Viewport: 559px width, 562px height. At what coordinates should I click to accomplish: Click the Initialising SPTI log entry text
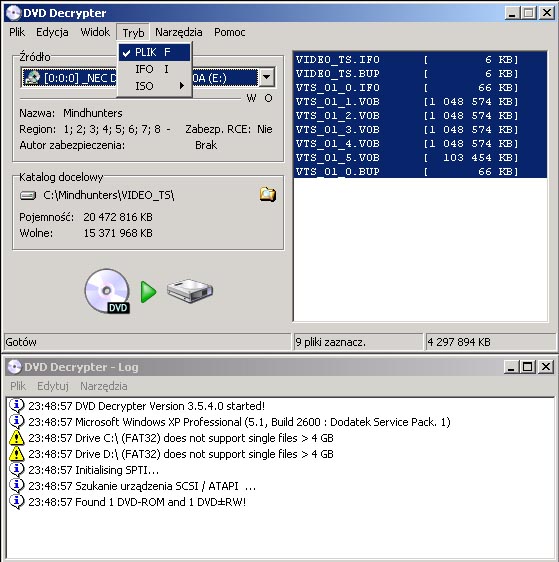(x=94, y=470)
